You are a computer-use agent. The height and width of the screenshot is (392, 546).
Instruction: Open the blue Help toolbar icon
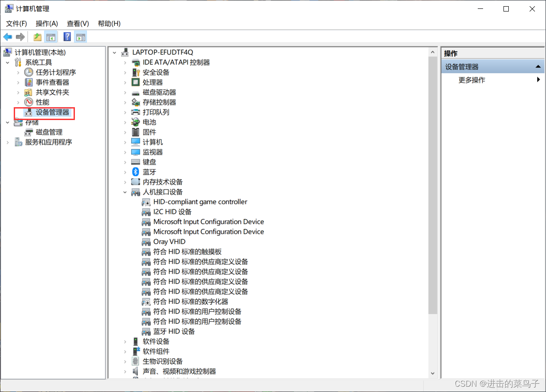tap(67, 37)
